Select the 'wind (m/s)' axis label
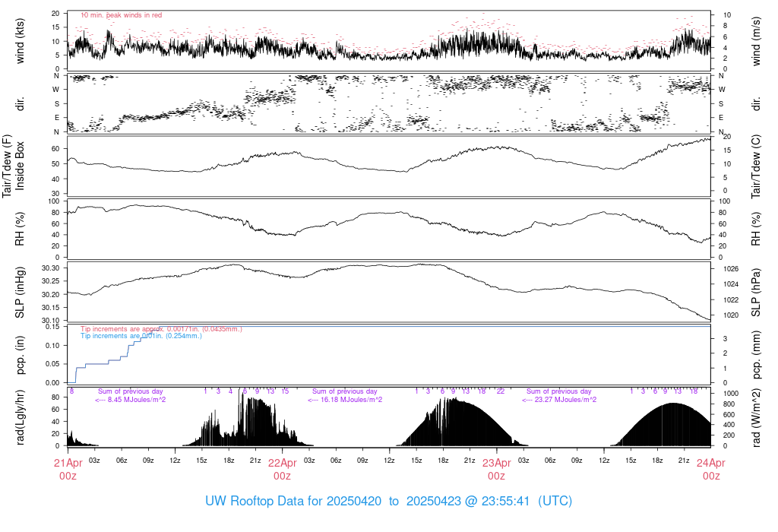The width and height of the screenshot is (778, 532). 756,41
